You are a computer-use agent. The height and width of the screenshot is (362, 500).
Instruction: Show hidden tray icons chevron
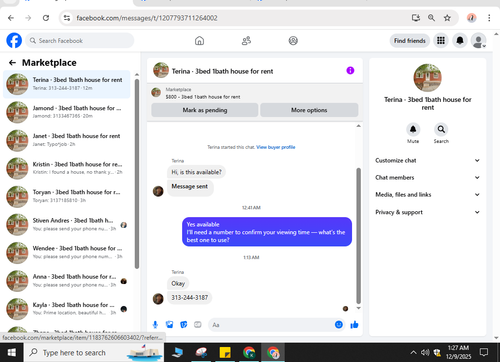point(413,352)
